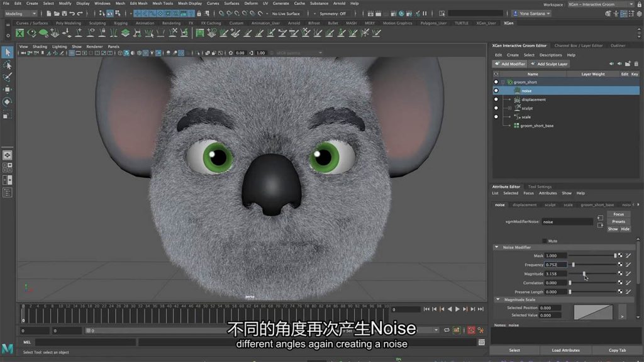Click the map icon on the Frequency row
Viewport: 644px width, 362px height.
point(620,265)
